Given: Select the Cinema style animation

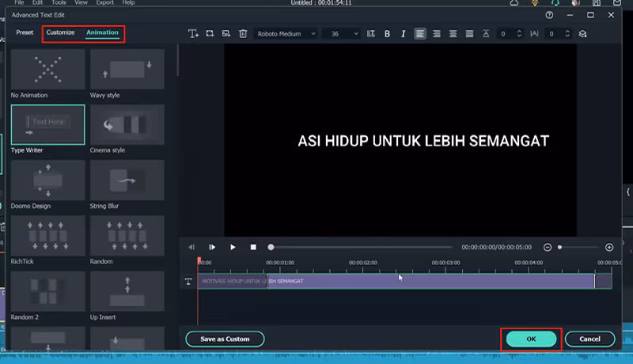Looking at the screenshot, I should click(127, 125).
